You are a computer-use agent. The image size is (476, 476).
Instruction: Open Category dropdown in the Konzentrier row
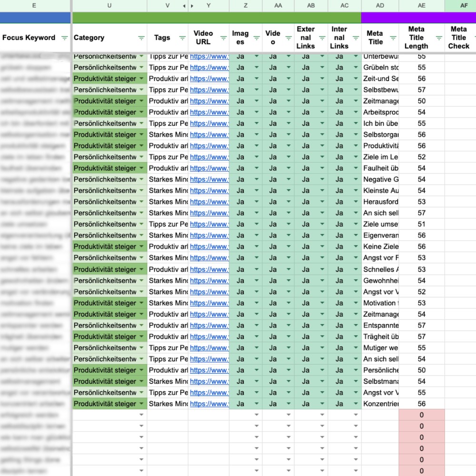(x=141, y=404)
